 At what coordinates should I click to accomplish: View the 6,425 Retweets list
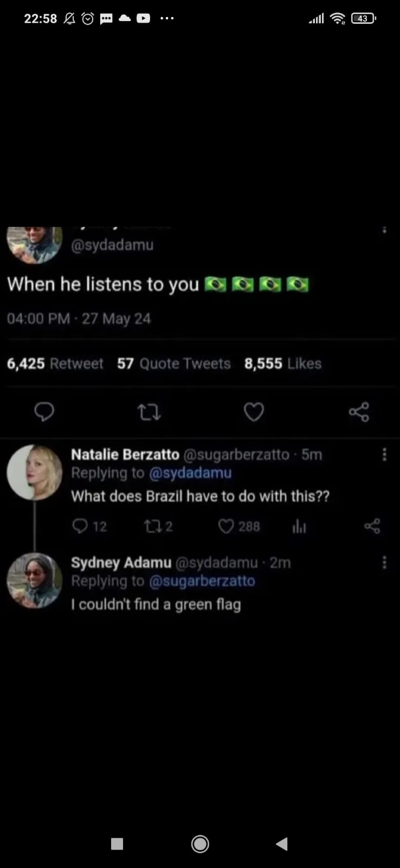coord(55,363)
